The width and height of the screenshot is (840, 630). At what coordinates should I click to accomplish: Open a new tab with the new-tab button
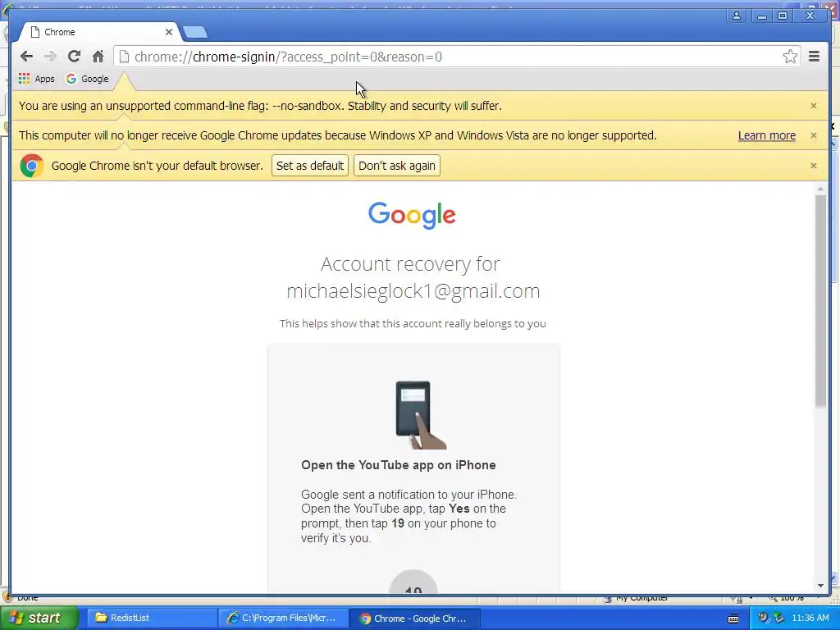tap(195, 32)
